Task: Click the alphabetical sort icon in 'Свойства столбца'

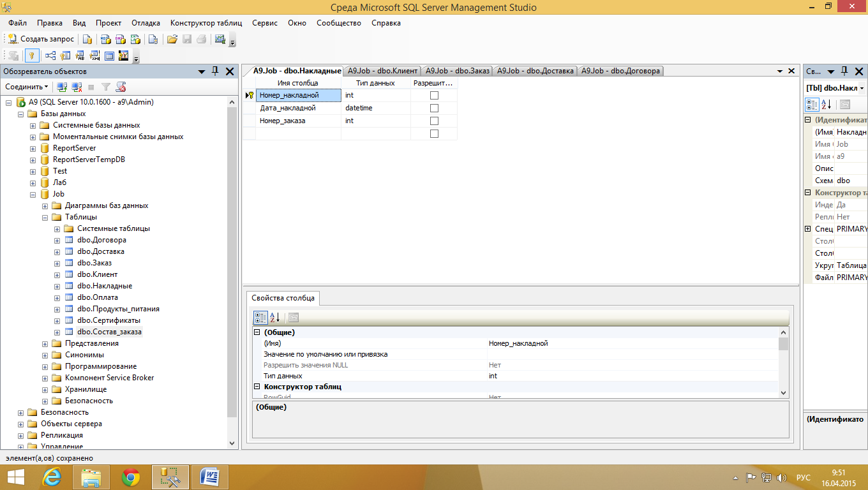Action: (x=275, y=317)
